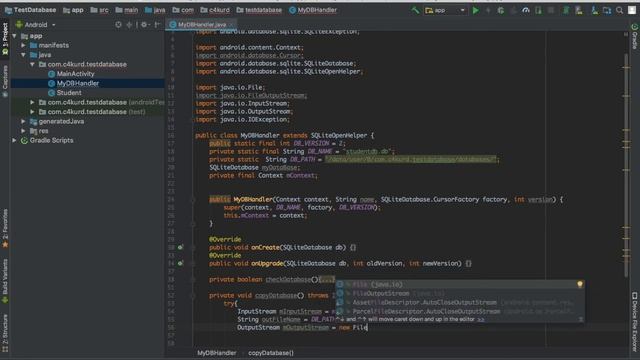Viewport: 640px width, 360px height.
Task: Click the c4kurd breadcrumb in navigation bar
Action: point(215,10)
